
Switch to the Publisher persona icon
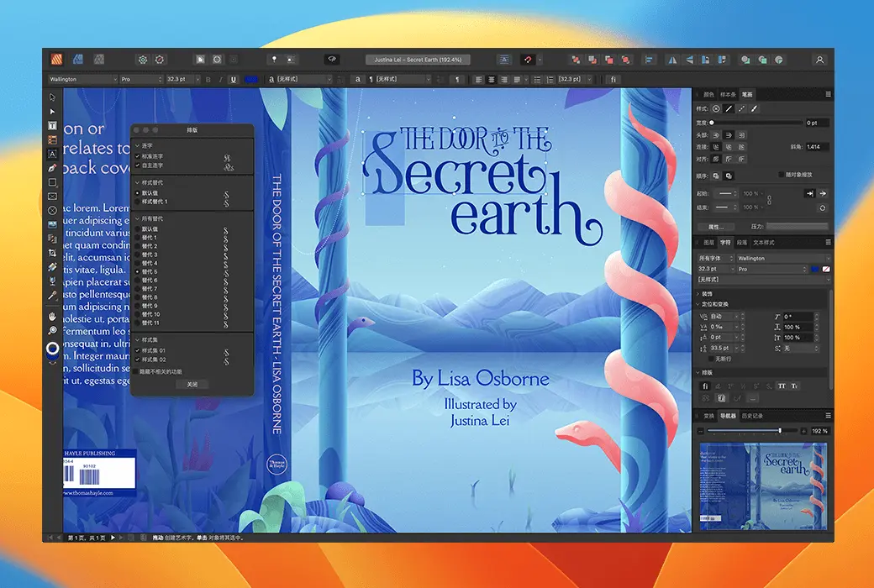(57, 59)
